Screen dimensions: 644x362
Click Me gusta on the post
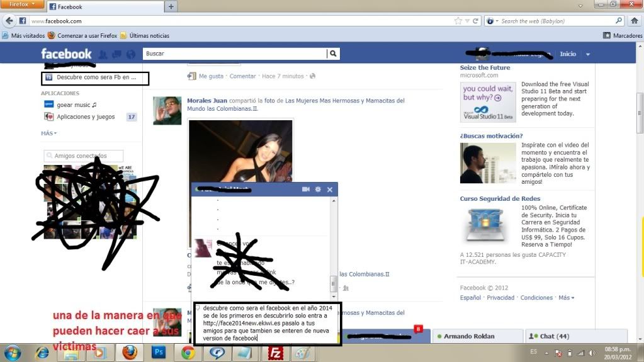click(x=211, y=76)
